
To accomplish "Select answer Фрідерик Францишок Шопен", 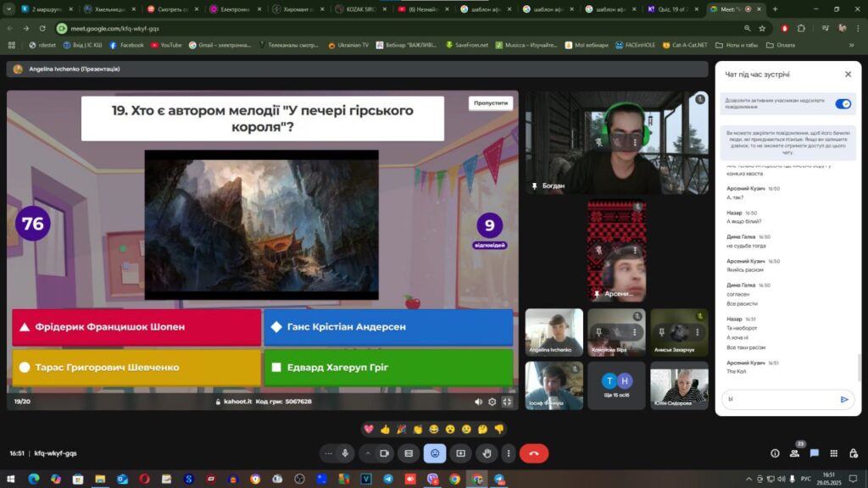I will (136, 327).
